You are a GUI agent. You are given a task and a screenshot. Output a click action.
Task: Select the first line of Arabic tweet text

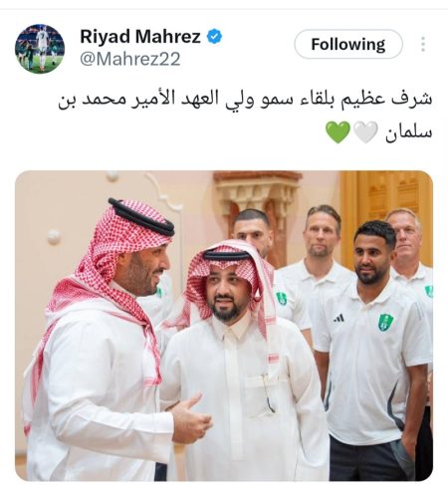[245, 100]
